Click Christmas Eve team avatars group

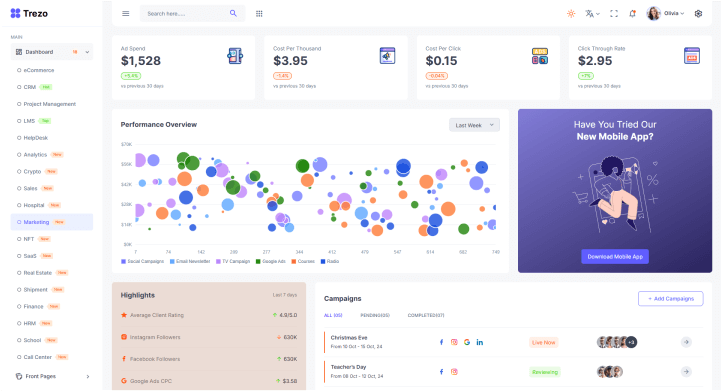pos(617,342)
